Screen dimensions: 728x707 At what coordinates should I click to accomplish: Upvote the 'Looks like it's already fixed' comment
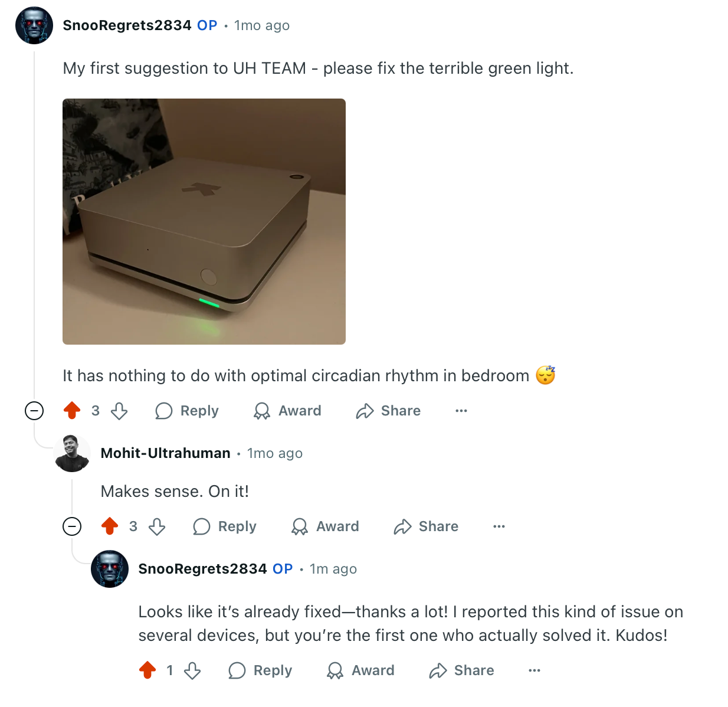point(147,670)
